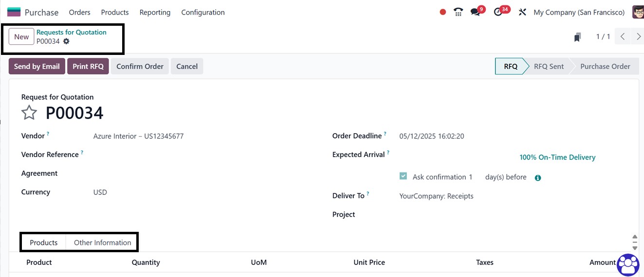Click the Vendor Reference input field
The image size is (644, 277).
(x=195, y=155)
